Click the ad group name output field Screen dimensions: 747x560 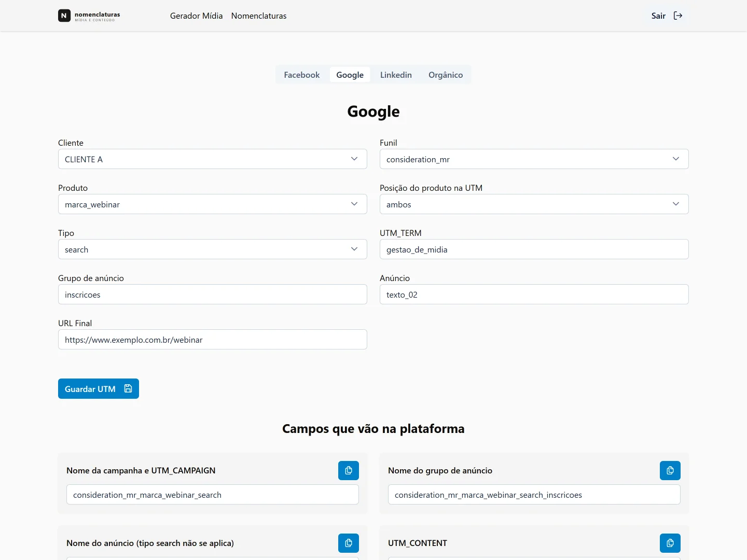pyautogui.click(x=534, y=495)
